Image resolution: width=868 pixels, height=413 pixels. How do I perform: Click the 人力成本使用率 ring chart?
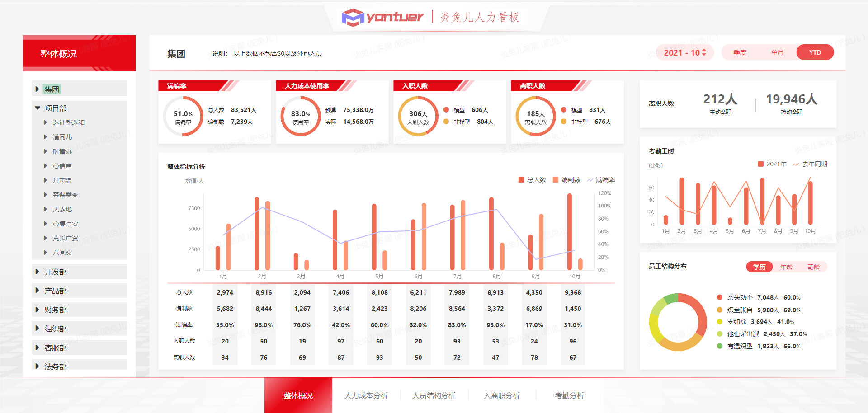301,116
